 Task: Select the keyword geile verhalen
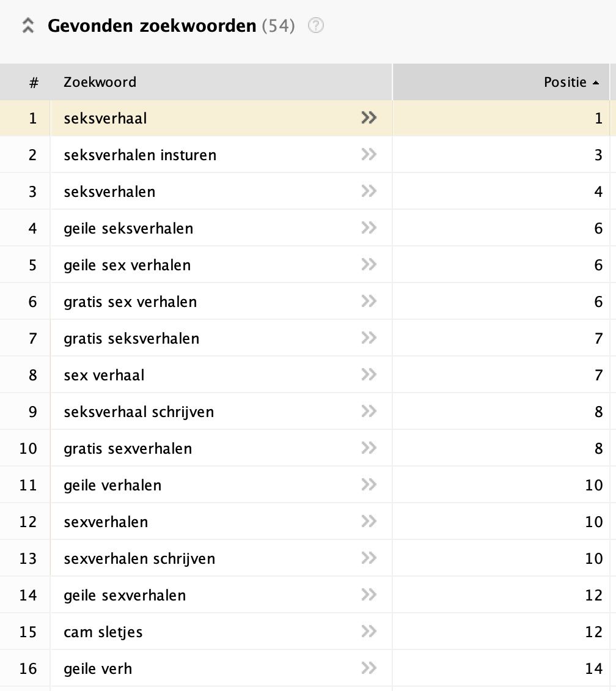point(112,485)
